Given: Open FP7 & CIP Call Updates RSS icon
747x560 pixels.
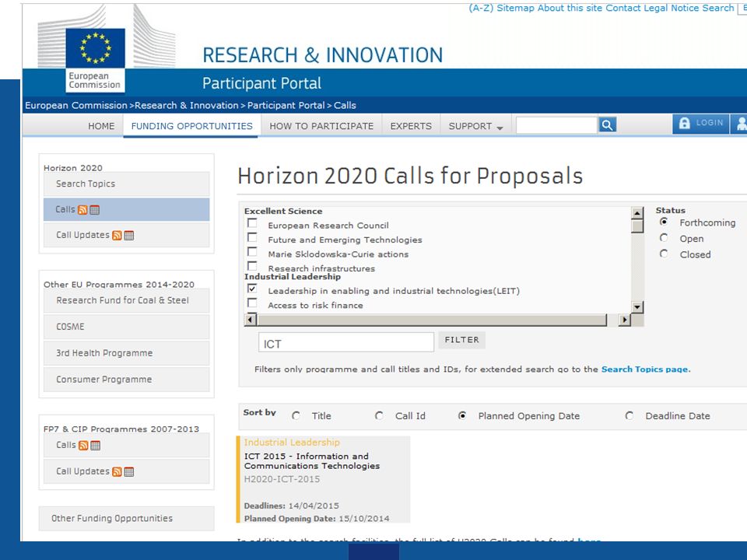Looking at the screenshot, I should [x=117, y=471].
